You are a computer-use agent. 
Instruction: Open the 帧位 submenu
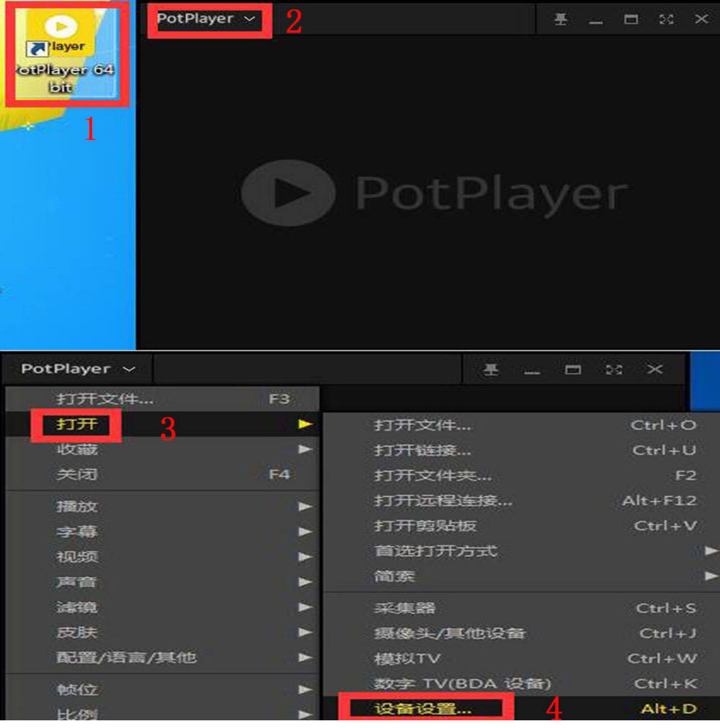[162, 690]
